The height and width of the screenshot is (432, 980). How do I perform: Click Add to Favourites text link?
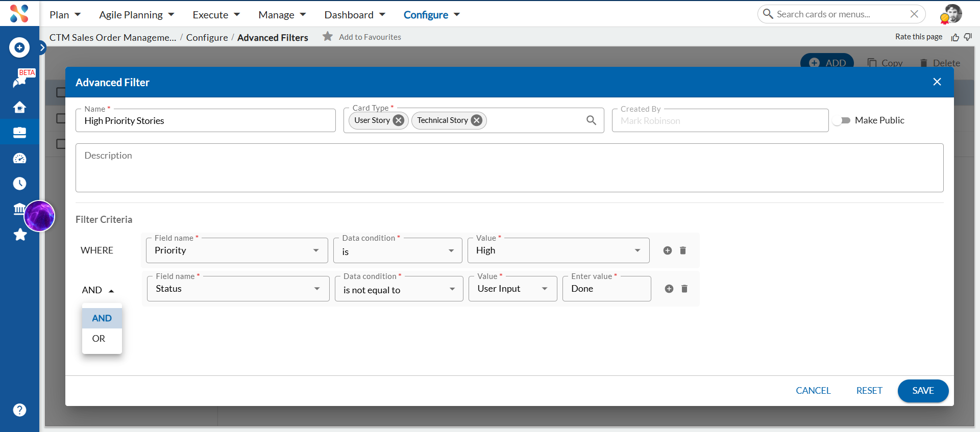point(370,37)
